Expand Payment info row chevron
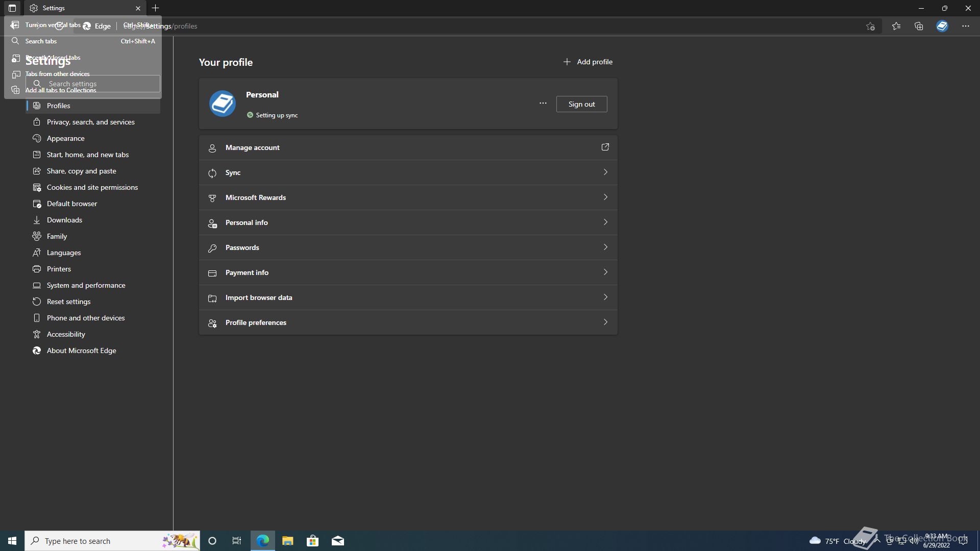The image size is (980, 551). click(605, 272)
